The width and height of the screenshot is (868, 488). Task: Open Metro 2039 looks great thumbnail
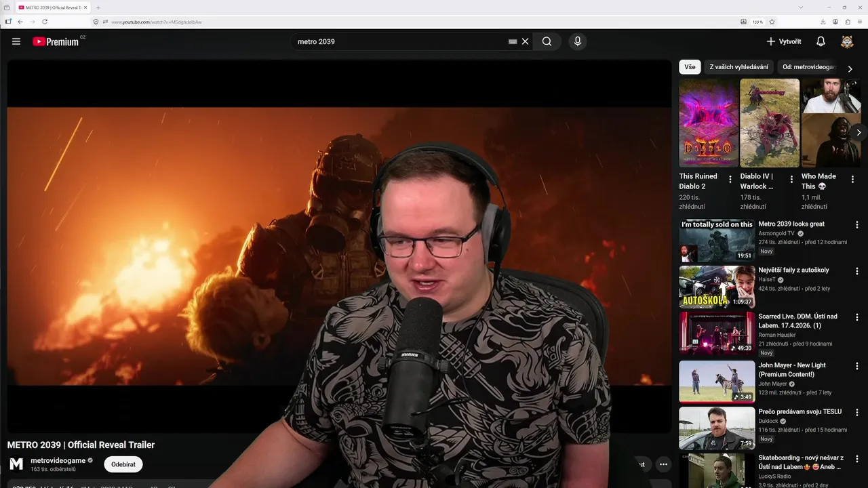pos(717,241)
